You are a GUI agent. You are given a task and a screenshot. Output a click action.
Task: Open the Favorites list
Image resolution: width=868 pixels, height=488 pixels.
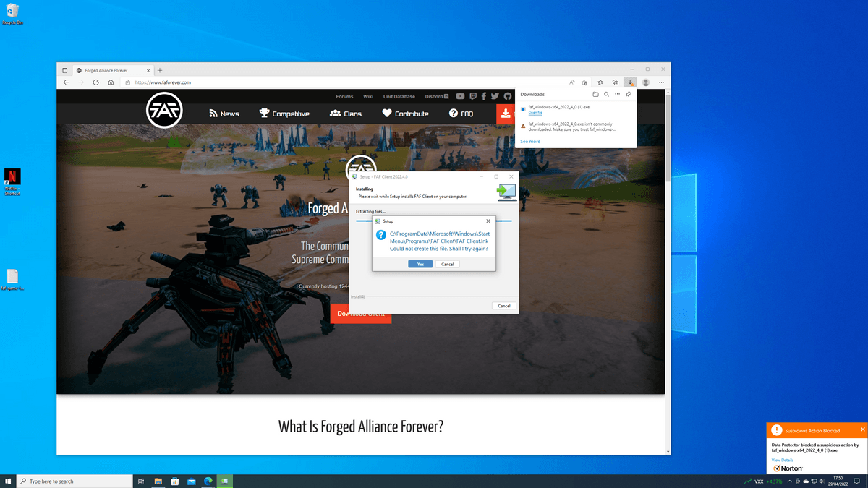[x=600, y=82]
